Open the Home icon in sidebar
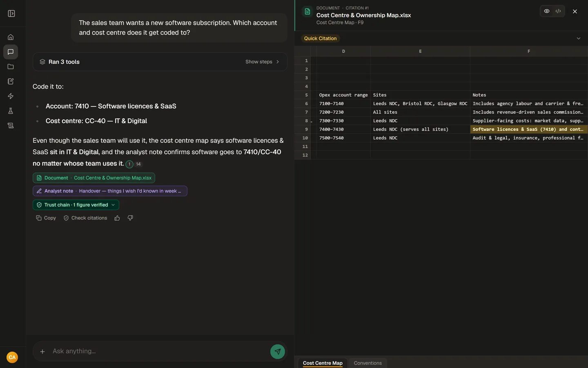Image resolution: width=588 pixels, height=368 pixels. [x=11, y=37]
